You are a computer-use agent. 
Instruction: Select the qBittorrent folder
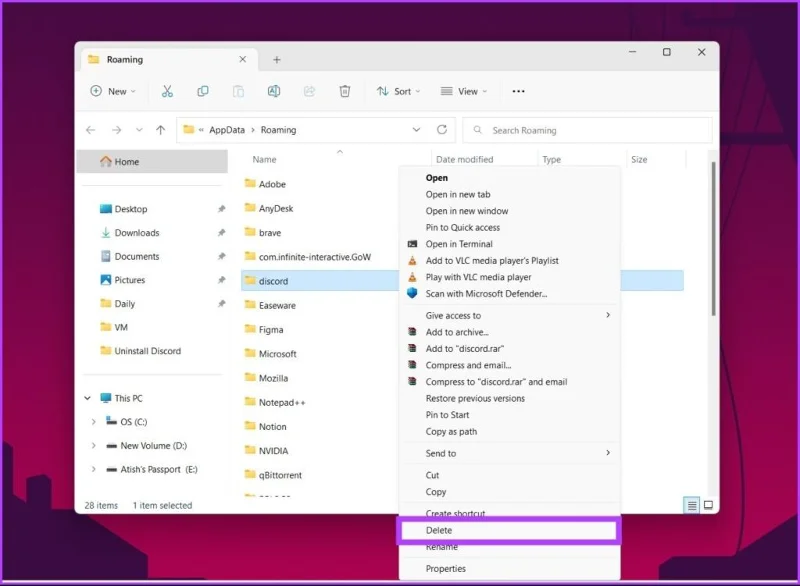point(280,475)
